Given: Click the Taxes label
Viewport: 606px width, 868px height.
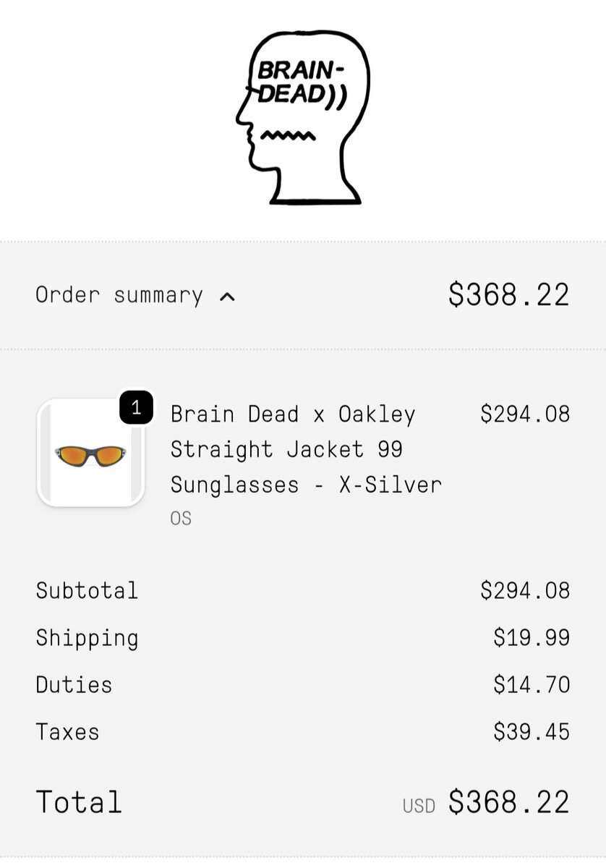Looking at the screenshot, I should pos(67,731).
